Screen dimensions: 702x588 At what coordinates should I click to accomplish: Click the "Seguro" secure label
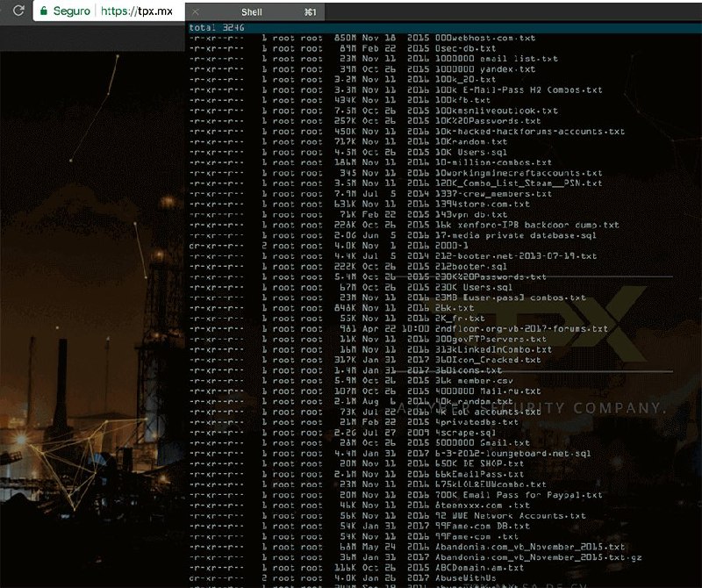pyautogui.click(x=72, y=11)
